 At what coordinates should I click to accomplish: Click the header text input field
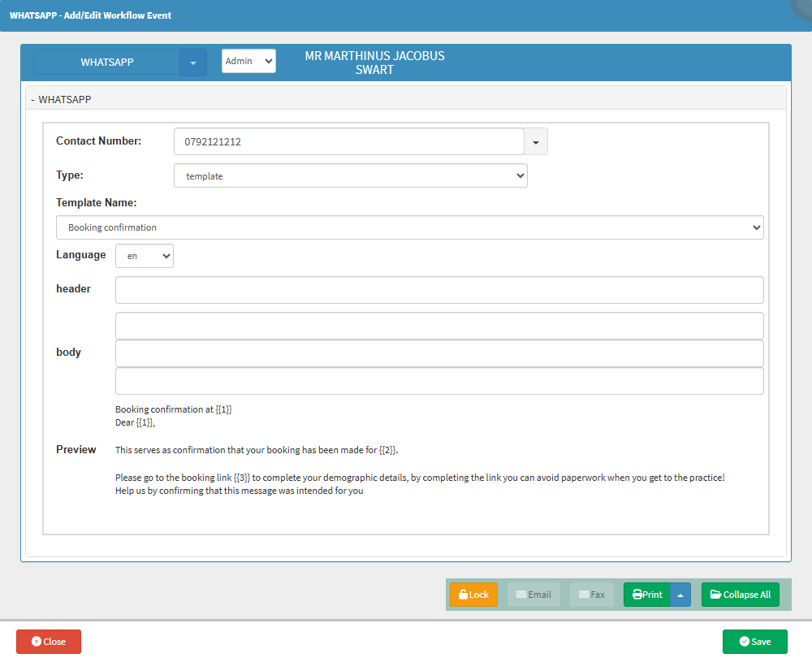(439, 290)
